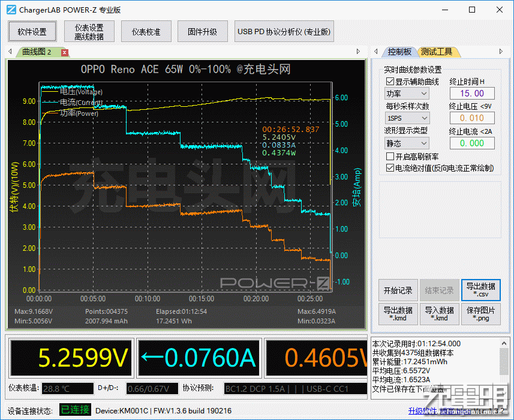Click the 0.0760A current readout

199,358
